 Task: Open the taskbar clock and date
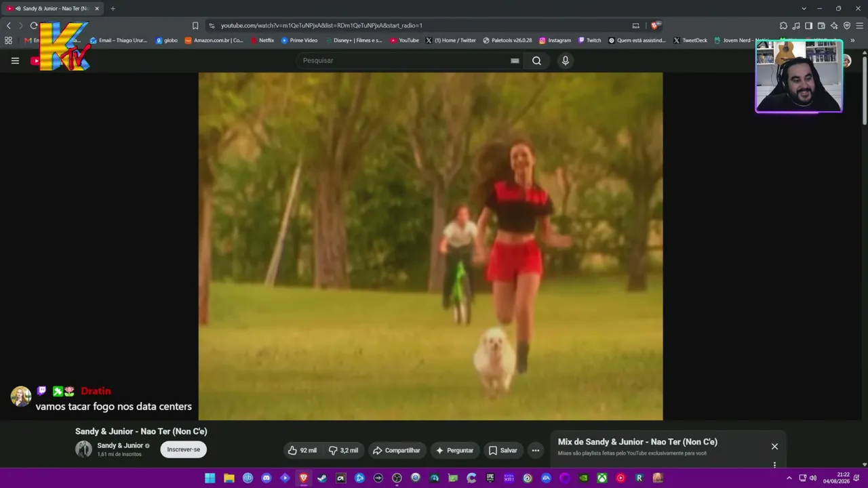tap(836, 478)
